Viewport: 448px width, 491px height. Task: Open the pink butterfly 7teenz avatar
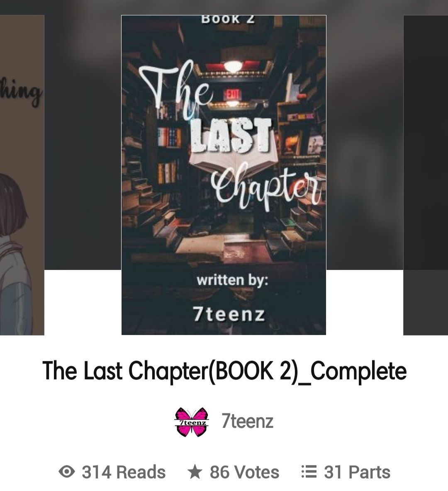tap(191, 422)
